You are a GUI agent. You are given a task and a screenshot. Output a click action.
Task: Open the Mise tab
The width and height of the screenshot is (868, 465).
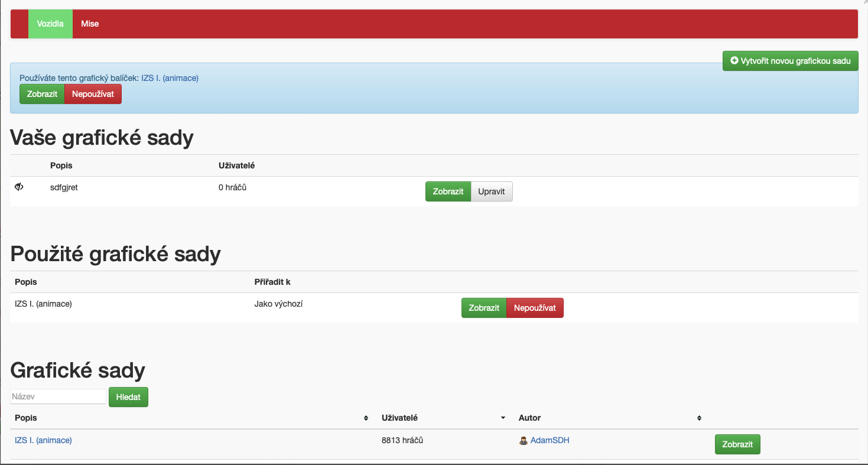(90, 24)
